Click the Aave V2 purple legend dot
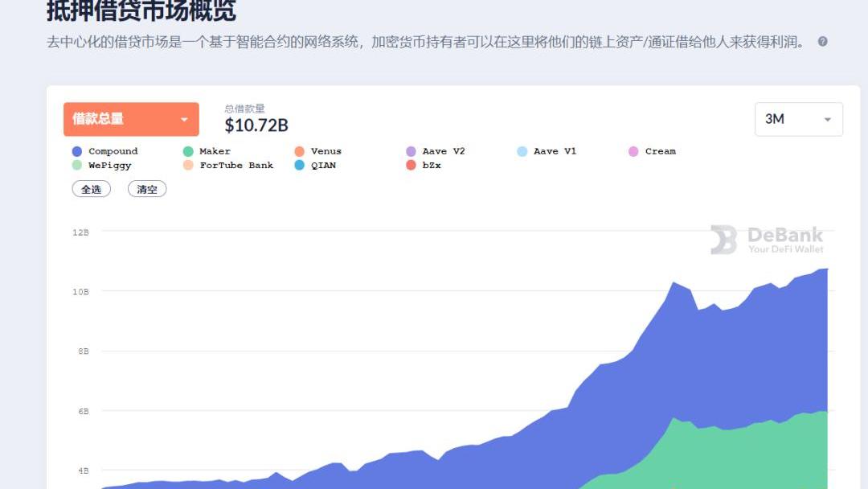The width and height of the screenshot is (868, 489). click(x=411, y=151)
